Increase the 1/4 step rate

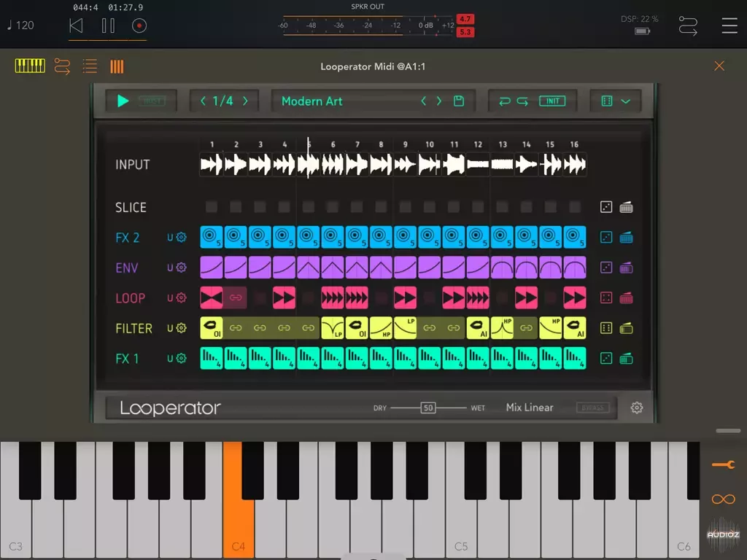(x=245, y=101)
